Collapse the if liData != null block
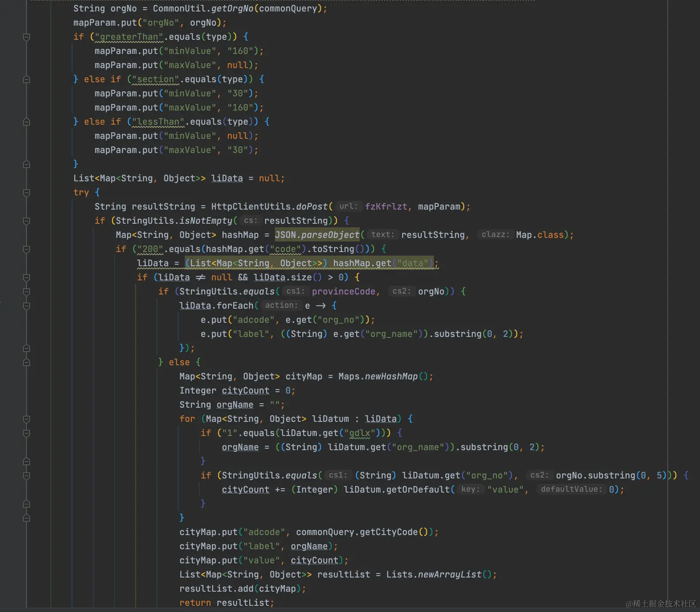Image resolution: width=700 pixels, height=612 pixels. [27, 278]
